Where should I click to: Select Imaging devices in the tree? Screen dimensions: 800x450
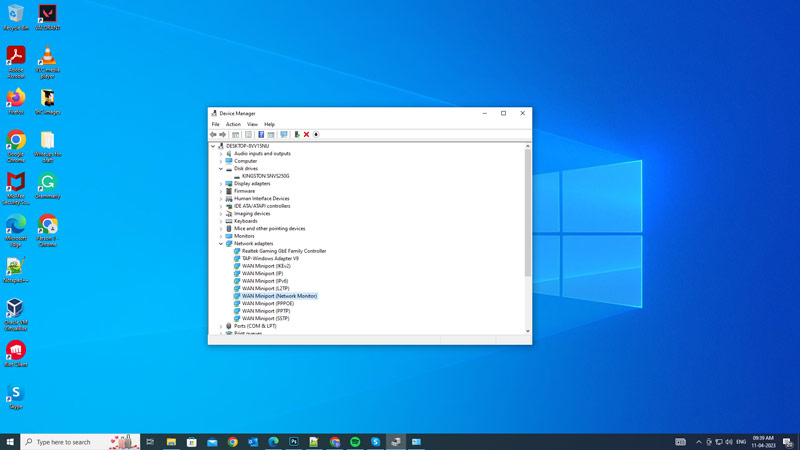click(x=252, y=214)
